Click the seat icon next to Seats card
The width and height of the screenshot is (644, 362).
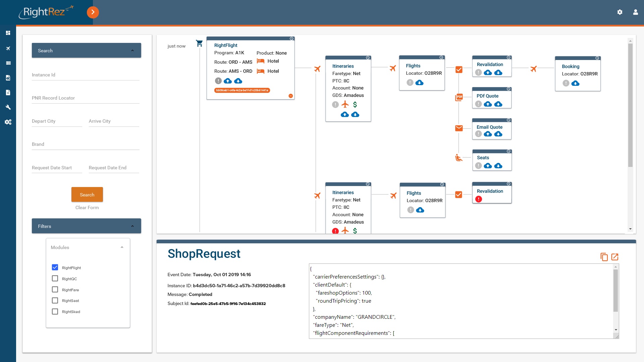[459, 158]
